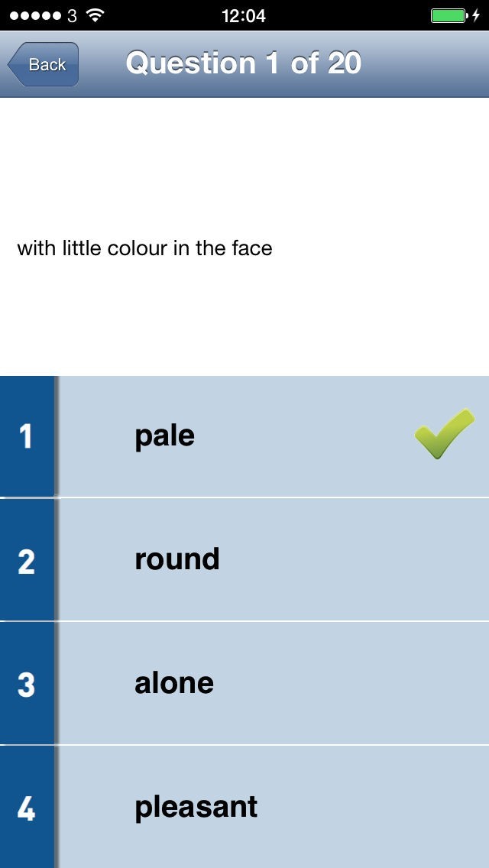The image size is (489, 868).
Task: Tap the green battery icon
Action: [449, 15]
